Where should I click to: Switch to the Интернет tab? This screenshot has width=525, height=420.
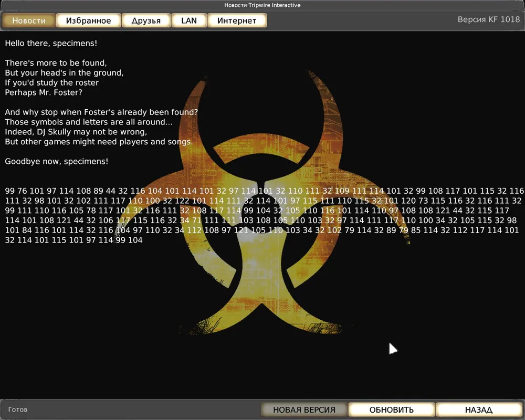pyautogui.click(x=237, y=20)
